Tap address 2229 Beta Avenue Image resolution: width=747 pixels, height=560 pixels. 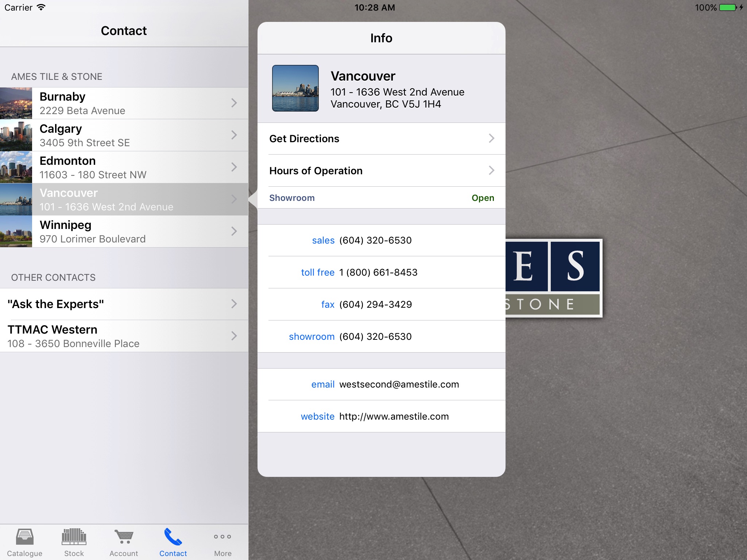82,110
